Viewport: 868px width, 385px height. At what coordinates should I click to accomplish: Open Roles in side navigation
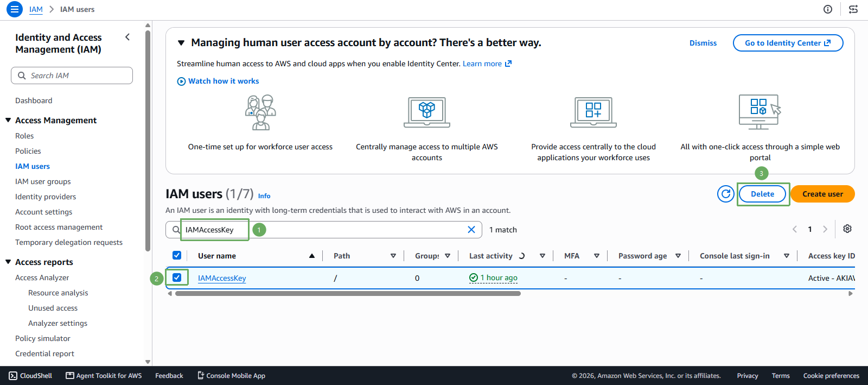[x=24, y=136]
